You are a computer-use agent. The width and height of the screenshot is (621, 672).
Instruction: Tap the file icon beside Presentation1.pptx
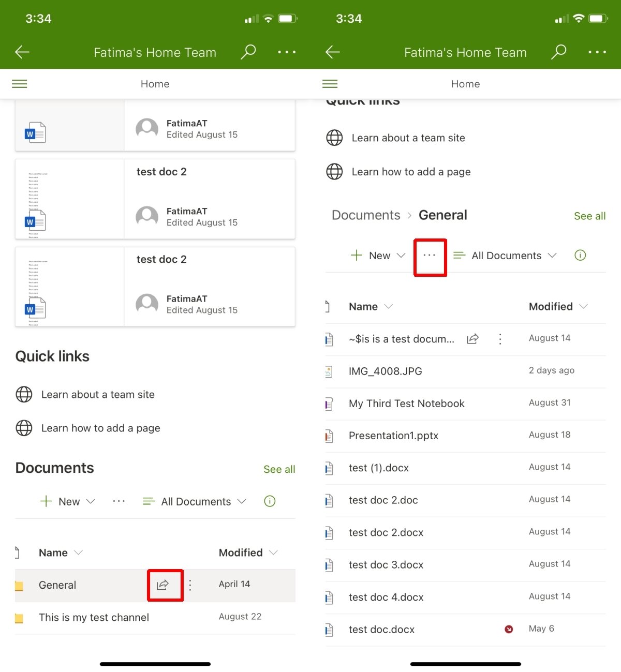[x=329, y=436]
